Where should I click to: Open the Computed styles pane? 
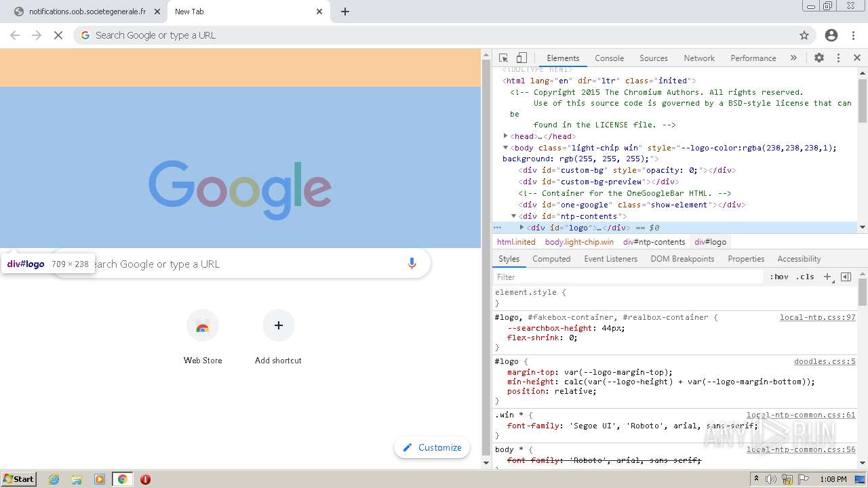pos(551,259)
